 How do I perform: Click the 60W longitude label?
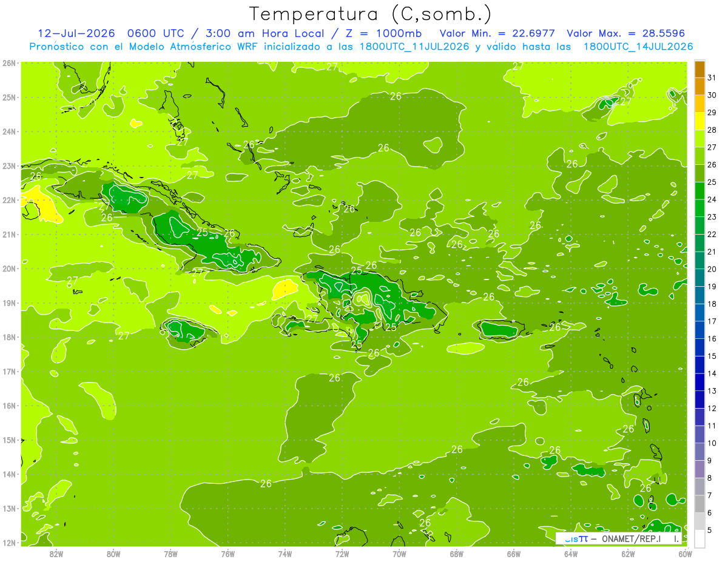[686, 554]
